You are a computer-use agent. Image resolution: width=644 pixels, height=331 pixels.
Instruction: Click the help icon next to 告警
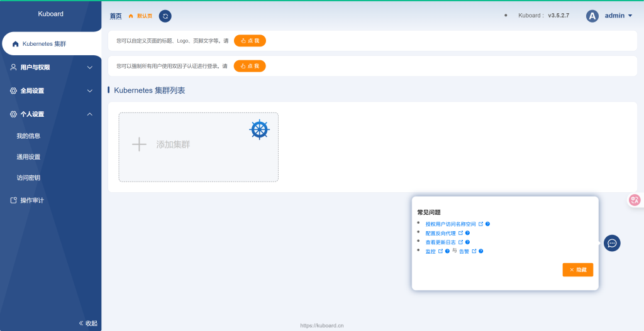coord(480,251)
